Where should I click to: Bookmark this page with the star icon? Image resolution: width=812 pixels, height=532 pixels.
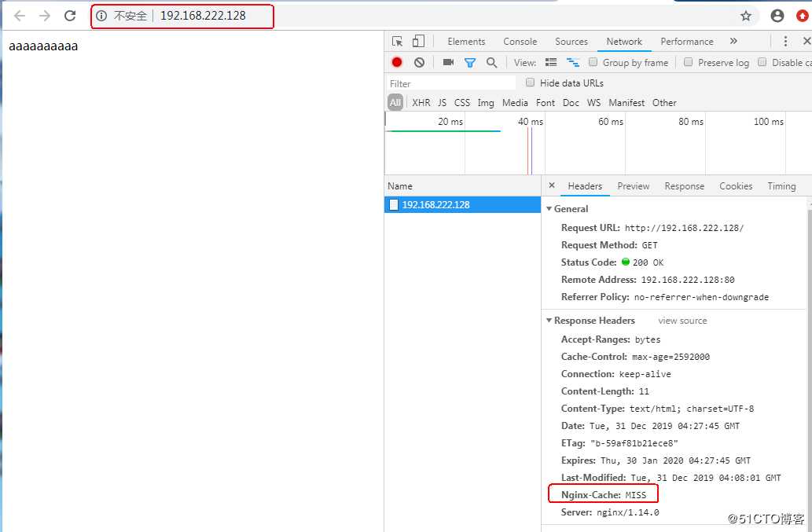[x=746, y=16]
